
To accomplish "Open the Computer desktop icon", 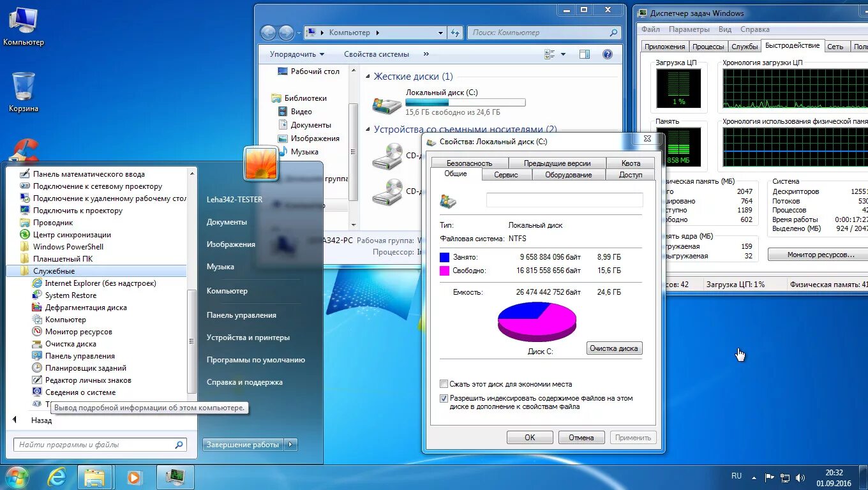I will click(24, 26).
